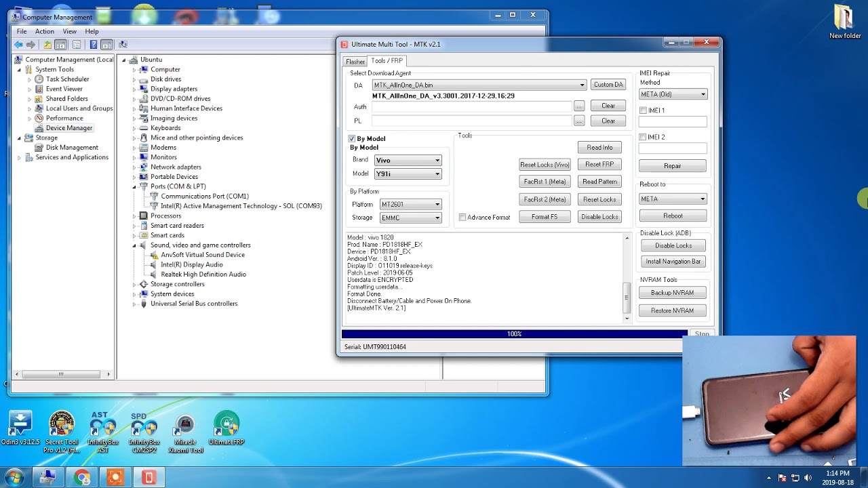The width and height of the screenshot is (868, 488).
Task: Click the Format FS button
Action: pos(545,217)
